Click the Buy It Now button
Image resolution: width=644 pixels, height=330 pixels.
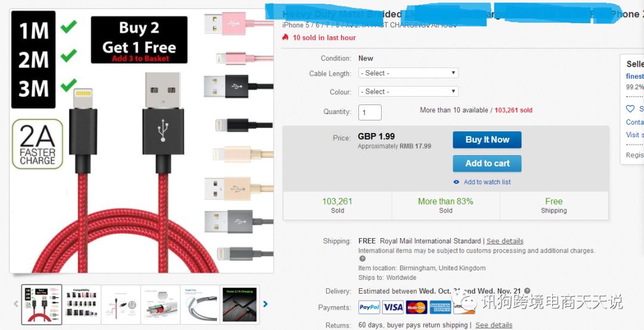click(487, 140)
